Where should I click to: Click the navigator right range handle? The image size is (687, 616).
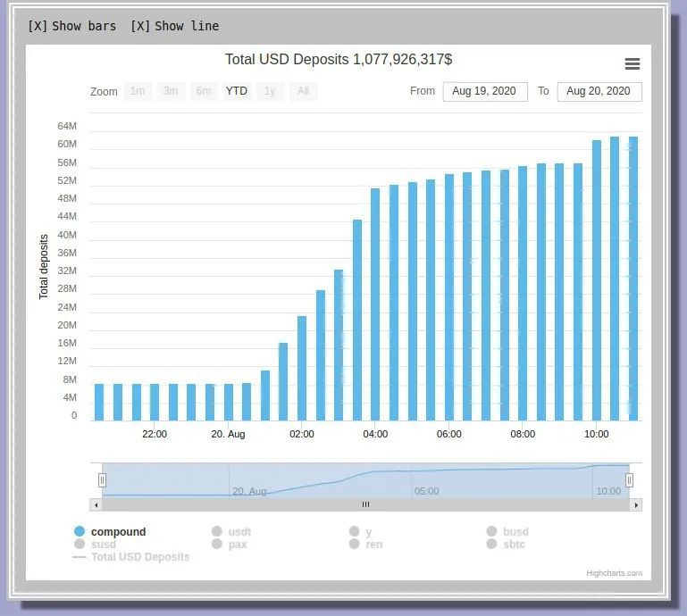(629, 480)
